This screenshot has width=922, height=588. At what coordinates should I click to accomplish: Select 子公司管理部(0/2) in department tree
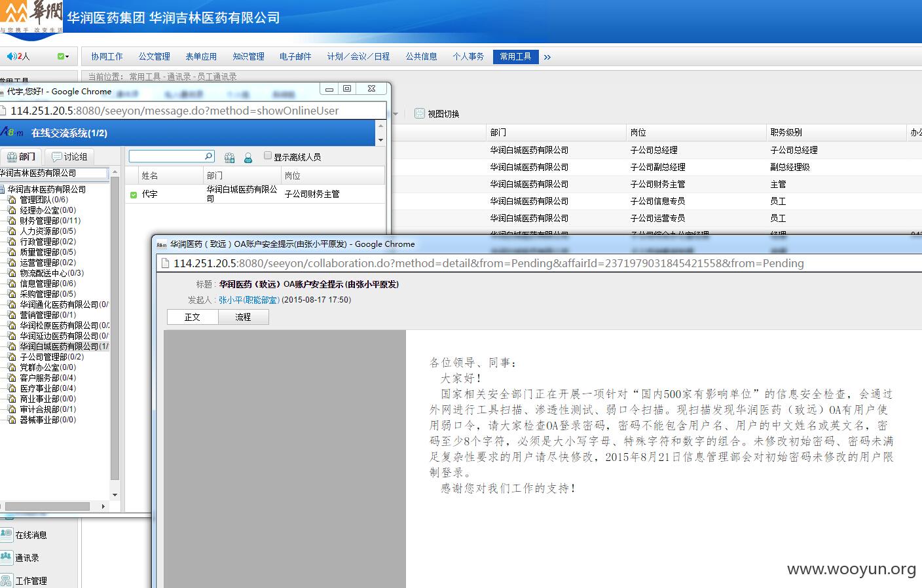51,357
